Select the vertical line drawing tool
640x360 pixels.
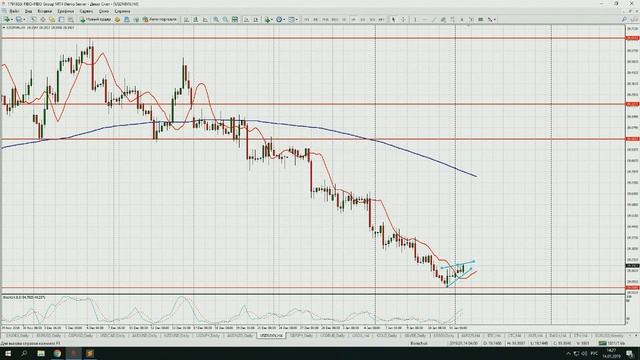tap(415, 20)
